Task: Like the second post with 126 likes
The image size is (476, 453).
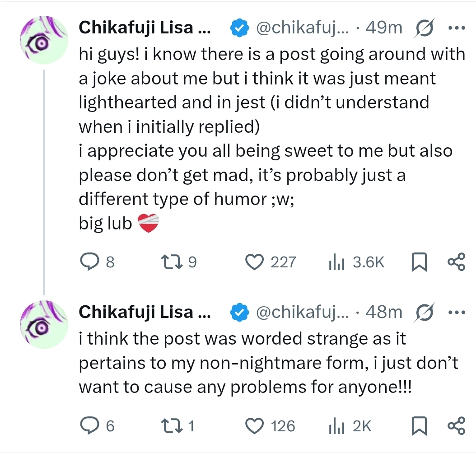Action: click(x=254, y=426)
